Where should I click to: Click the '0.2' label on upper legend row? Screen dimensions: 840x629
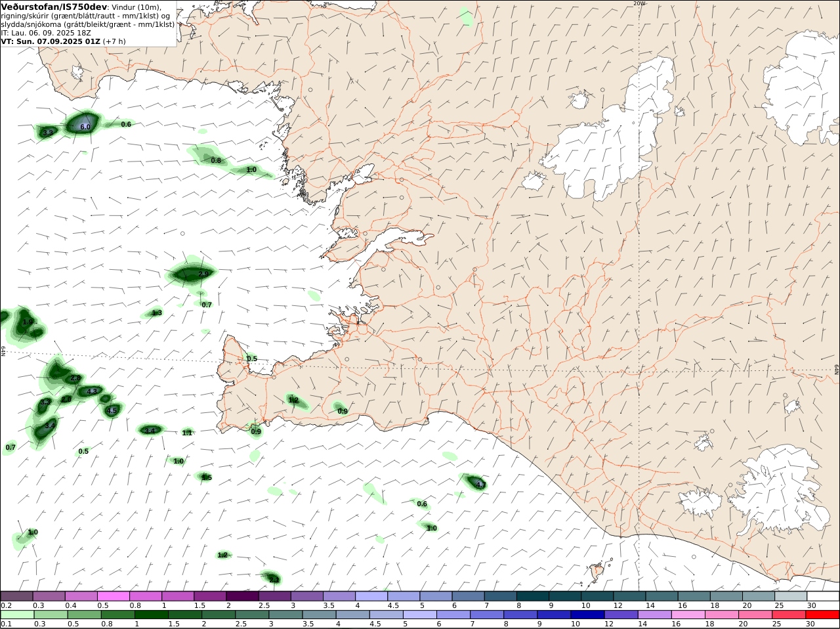coord(6,605)
